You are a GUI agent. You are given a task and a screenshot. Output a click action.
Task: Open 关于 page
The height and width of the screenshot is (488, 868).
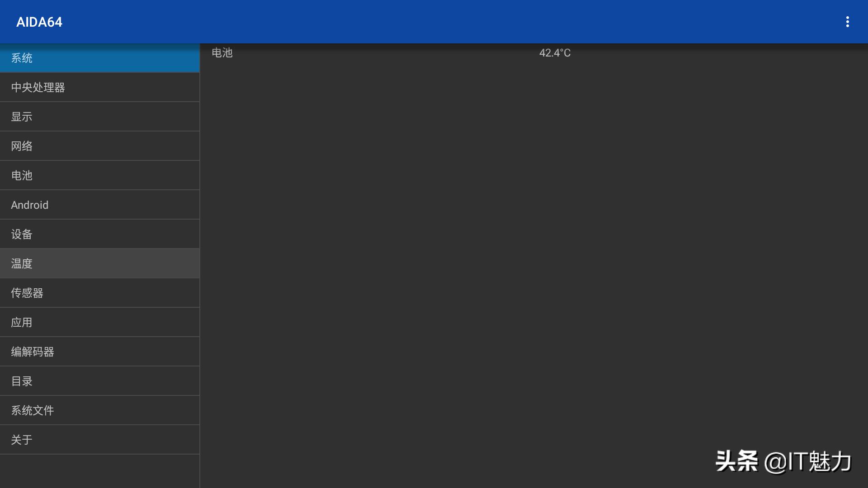coord(99,440)
